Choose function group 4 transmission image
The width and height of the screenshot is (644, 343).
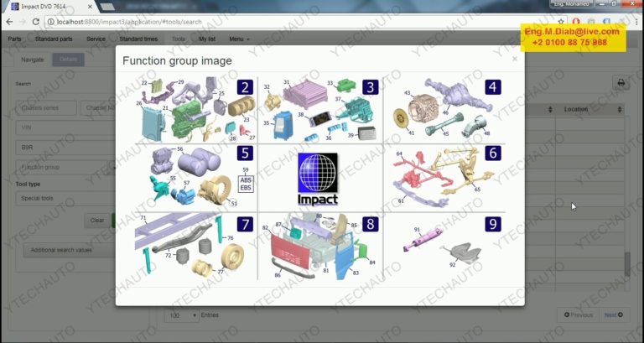444,109
